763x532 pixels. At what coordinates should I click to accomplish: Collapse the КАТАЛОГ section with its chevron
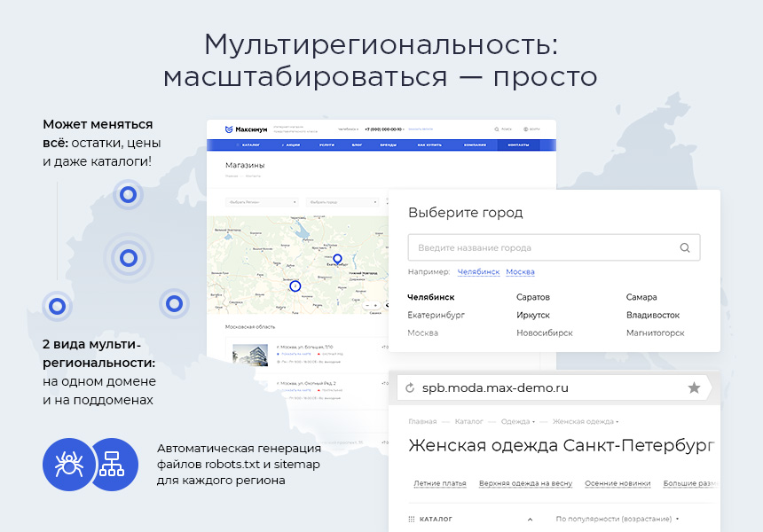pyautogui.click(x=530, y=518)
